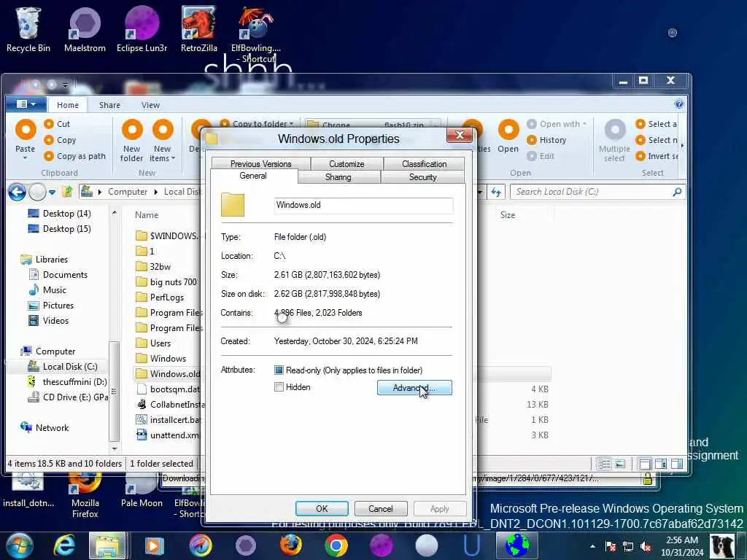Select the Users folder row
Viewport: 747px width, 560px height.
click(160, 343)
